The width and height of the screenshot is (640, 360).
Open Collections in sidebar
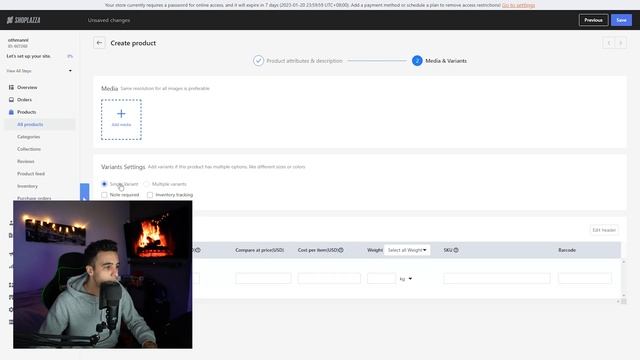pos(29,149)
